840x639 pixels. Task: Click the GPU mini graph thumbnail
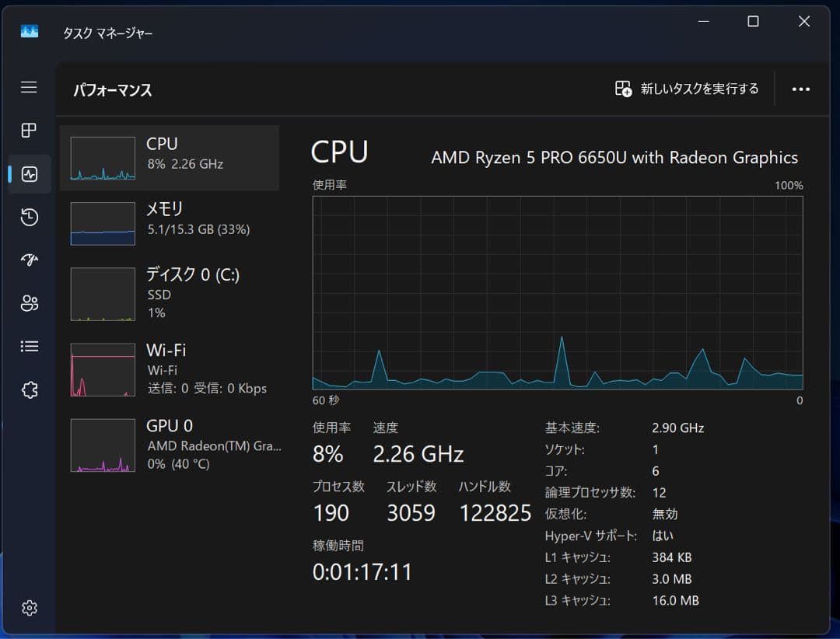[103, 445]
